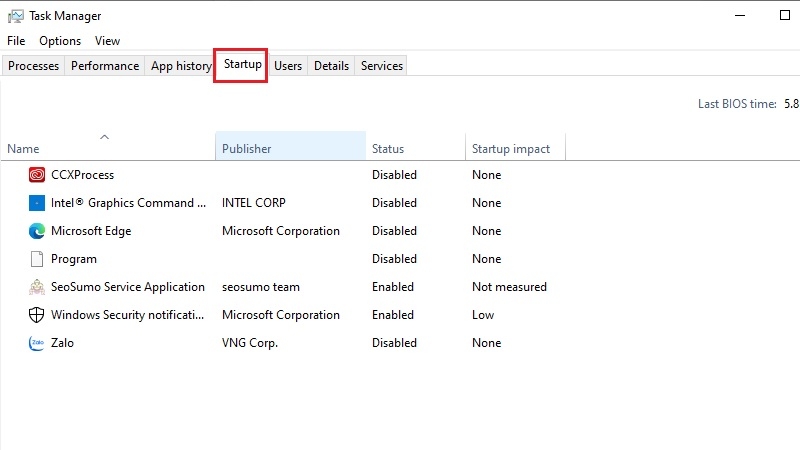The width and height of the screenshot is (800, 450).
Task: Click the INTEL CORP publisher cell
Action: [254, 203]
